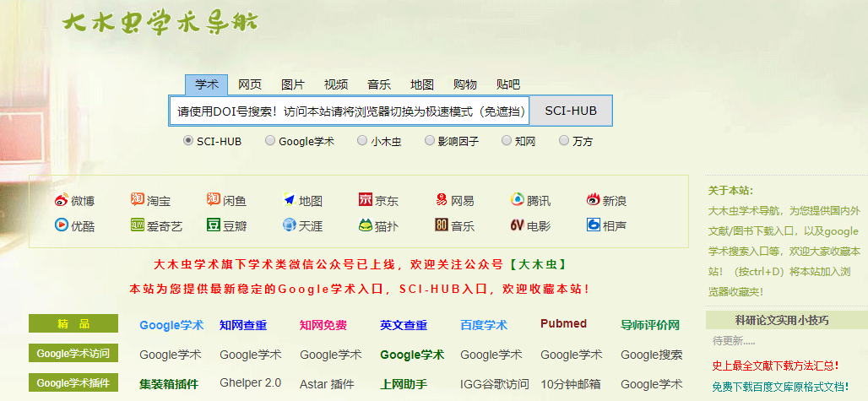Open the 百度学术 link
Image resolution: width=868 pixels, height=401 pixels.
[484, 325]
